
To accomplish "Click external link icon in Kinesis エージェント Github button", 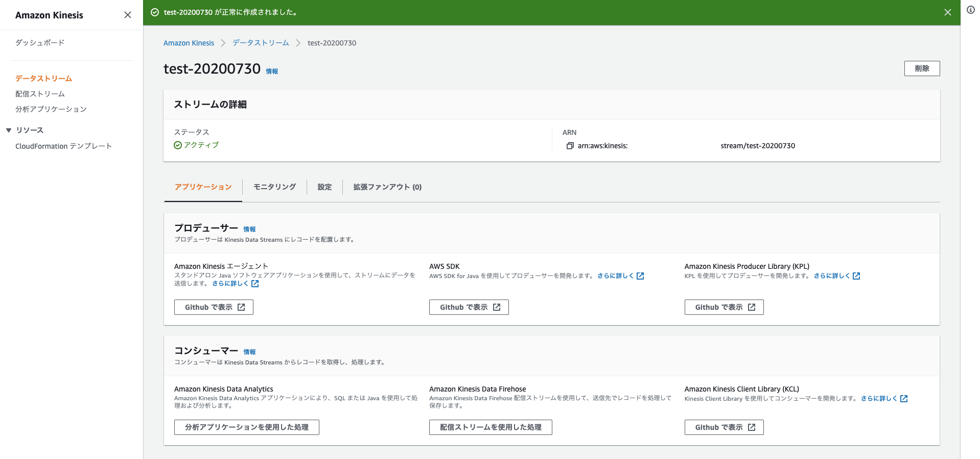I will pyautogui.click(x=241, y=307).
